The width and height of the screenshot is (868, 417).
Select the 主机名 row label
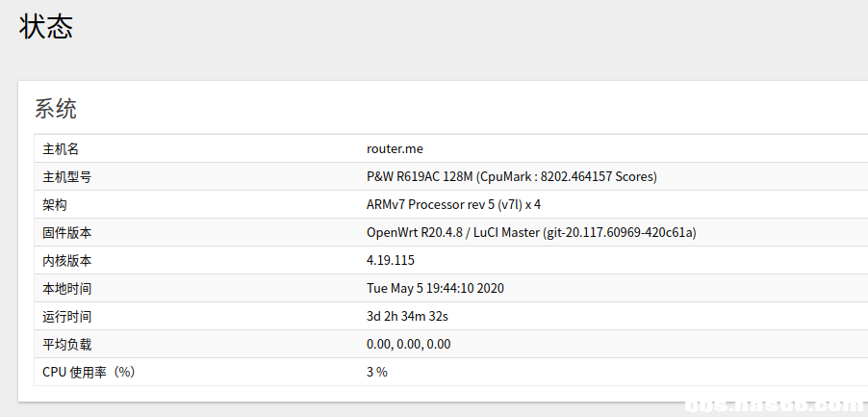(x=61, y=149)
